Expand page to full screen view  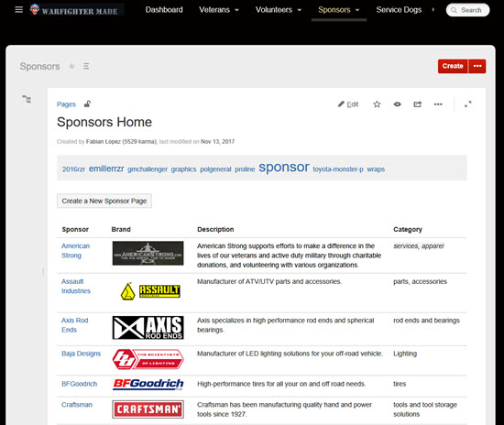tap(468, 104)
